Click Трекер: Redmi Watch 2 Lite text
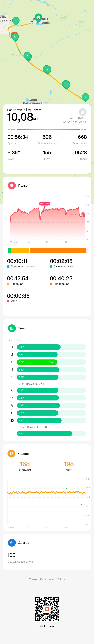Viewport: 94px width, 644px height. (47, 579)
